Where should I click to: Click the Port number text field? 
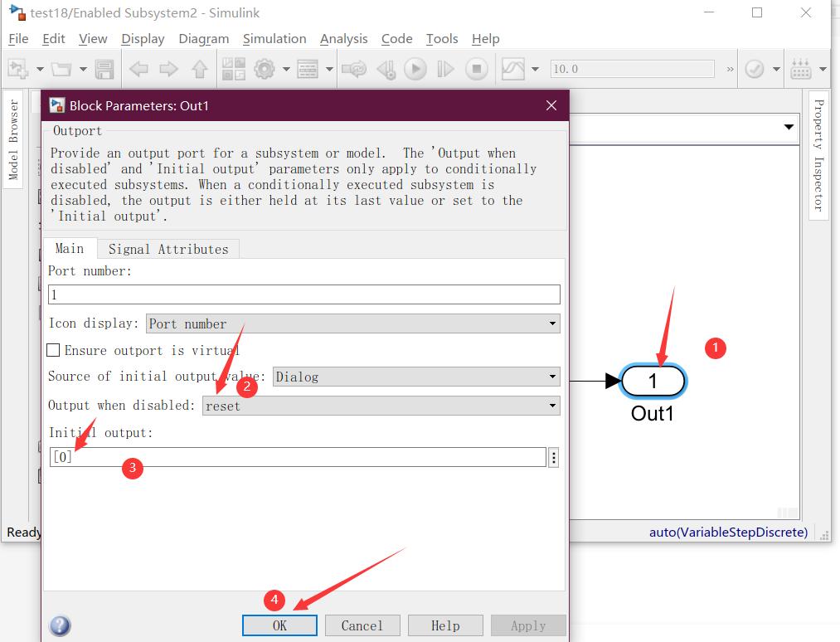(304, 294)
